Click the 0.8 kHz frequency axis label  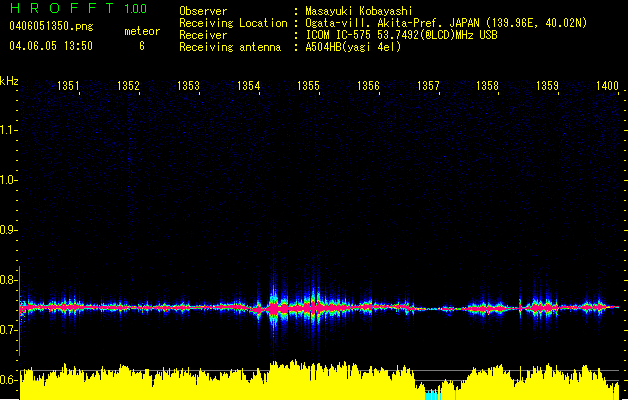[x=8, y=280]
